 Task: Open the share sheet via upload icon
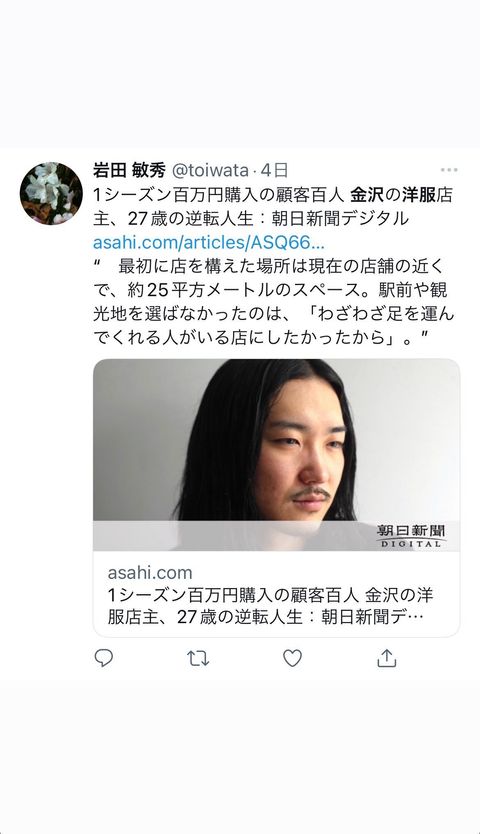(x=386, y=658)
